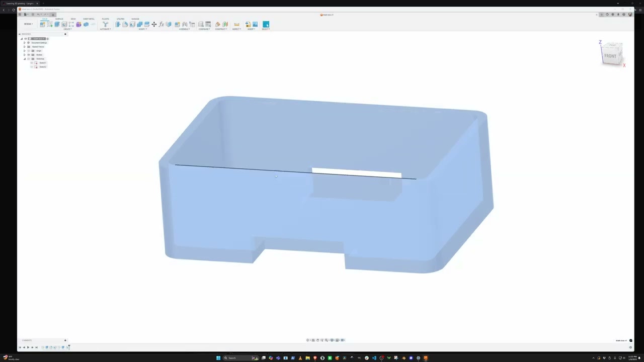Open the Automate fork-shaped tool
644x362 pixels.
click(105, 24)
